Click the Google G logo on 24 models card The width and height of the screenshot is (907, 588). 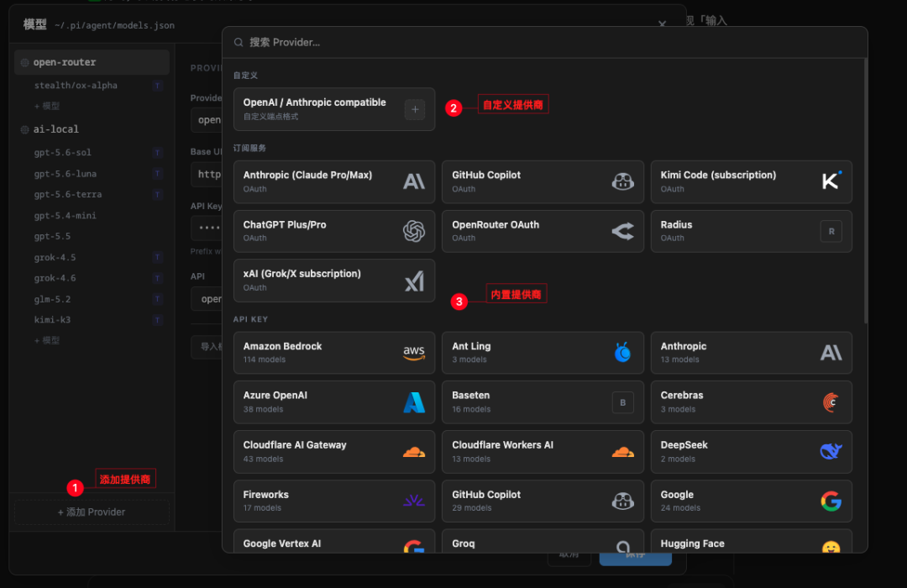point(831,501)
